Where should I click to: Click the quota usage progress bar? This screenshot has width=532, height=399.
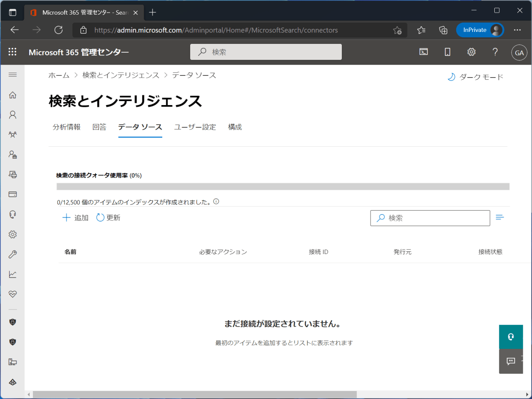pyautogui.click(x=283, y=187)
